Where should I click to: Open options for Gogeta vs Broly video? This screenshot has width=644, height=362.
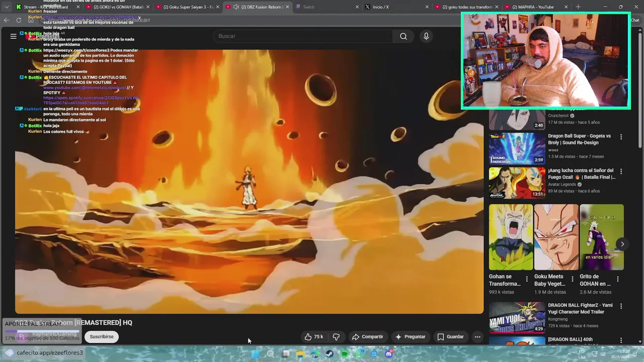(621, 137)
